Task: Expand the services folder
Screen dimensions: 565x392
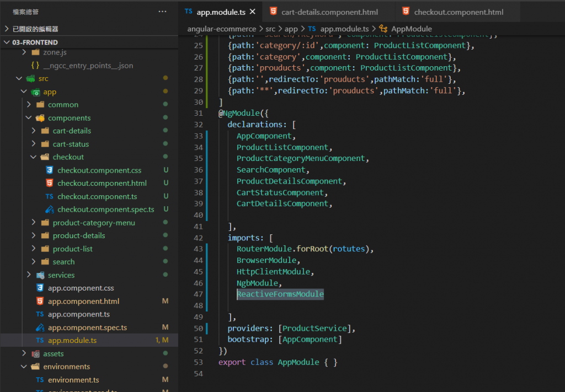Action: [x=29, y=275]
